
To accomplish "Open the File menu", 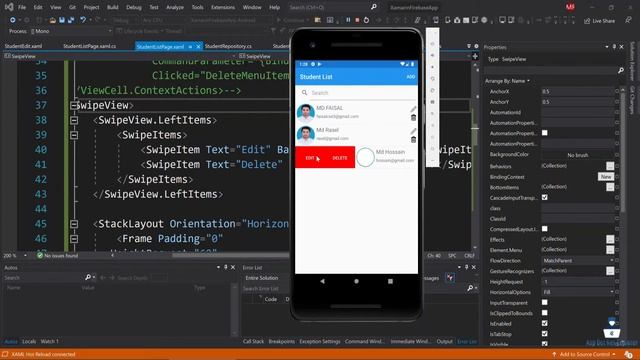I will [22, 7].
